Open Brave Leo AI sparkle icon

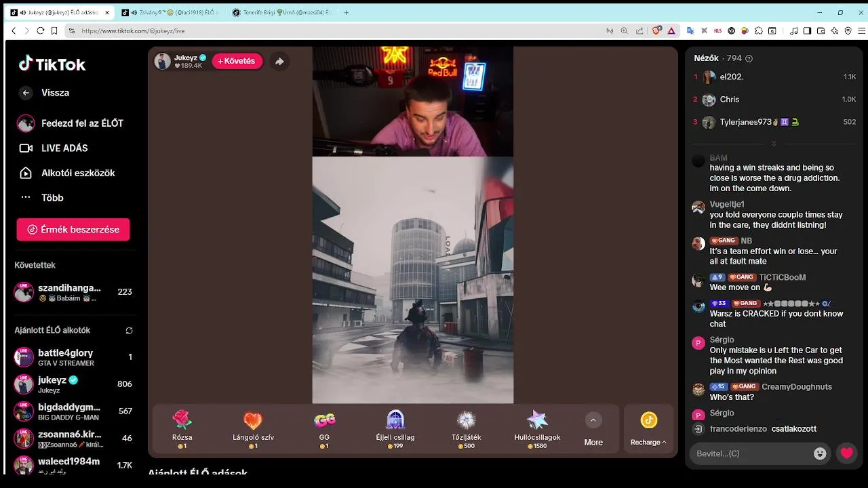coord(834,30)
